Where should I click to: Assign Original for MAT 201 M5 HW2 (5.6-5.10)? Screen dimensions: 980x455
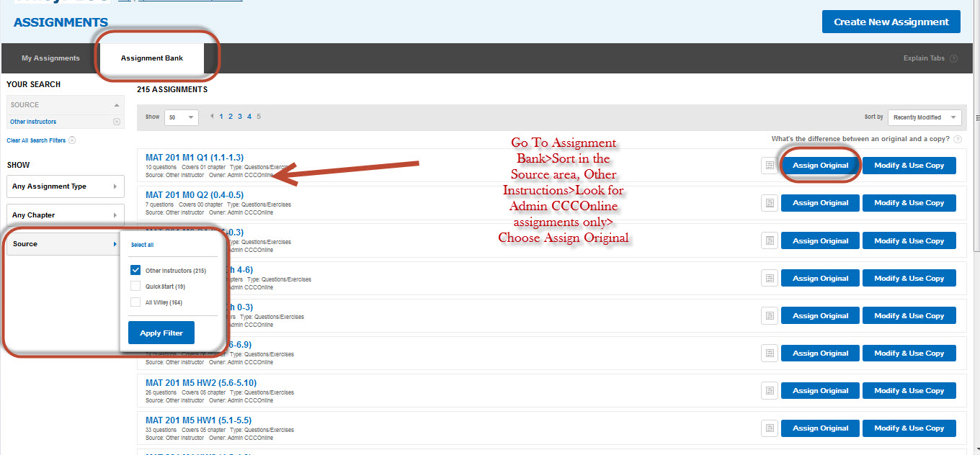pyautogui.click(x=820, y=390)
